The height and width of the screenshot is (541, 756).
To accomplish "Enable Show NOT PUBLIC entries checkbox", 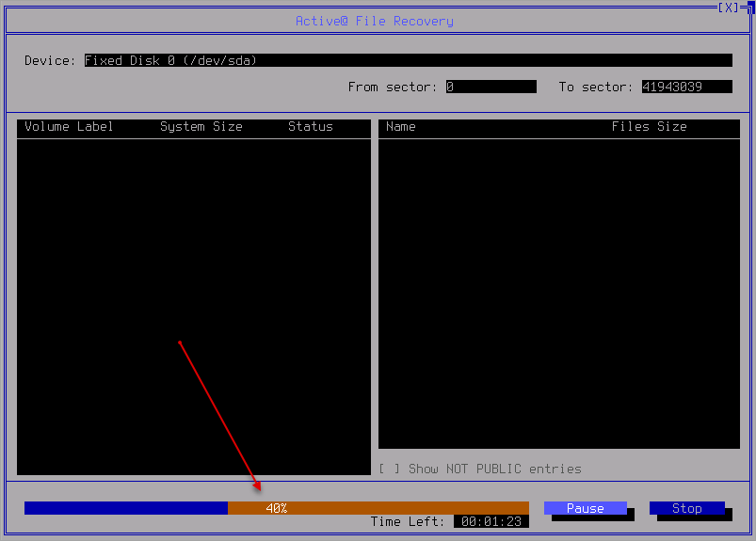I will [389, 469].
